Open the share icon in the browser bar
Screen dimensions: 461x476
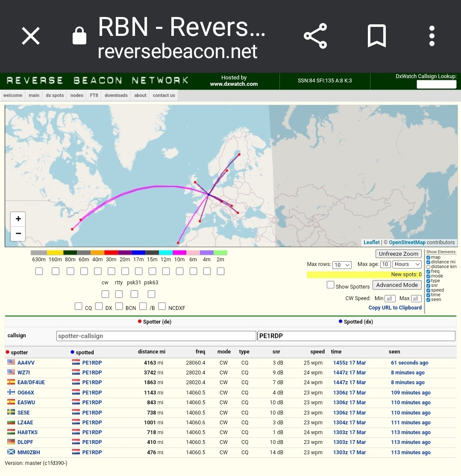(x=315, y=36)
